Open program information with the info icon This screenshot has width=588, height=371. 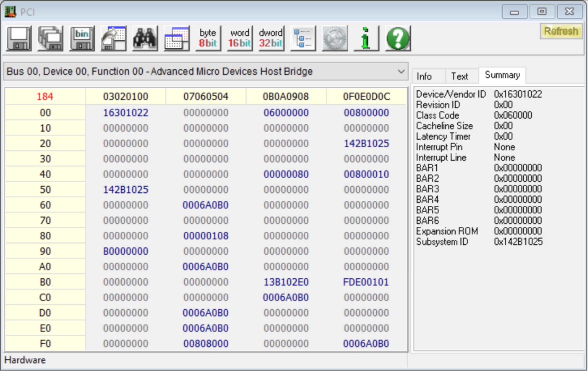[x=366, y=38]
